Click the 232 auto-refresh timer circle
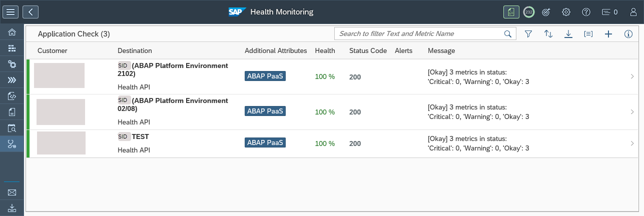Viewport: 644px width, 216px height. [529, 12]
